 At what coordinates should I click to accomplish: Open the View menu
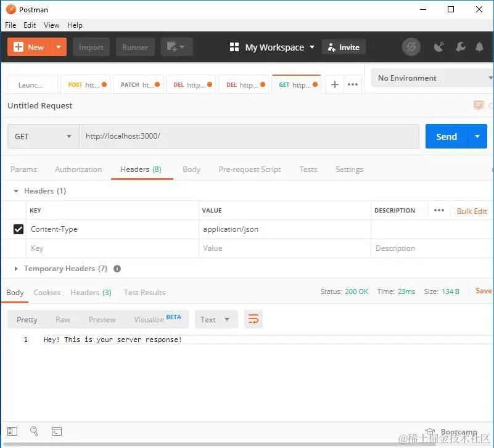(51, 25)
